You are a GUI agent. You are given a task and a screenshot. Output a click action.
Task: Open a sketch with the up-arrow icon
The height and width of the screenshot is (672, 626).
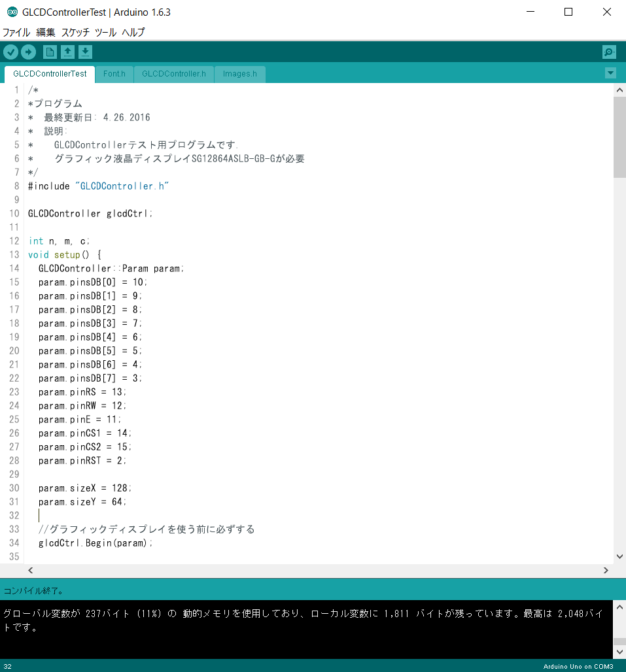pyautogui.click(x=67, y=52)
